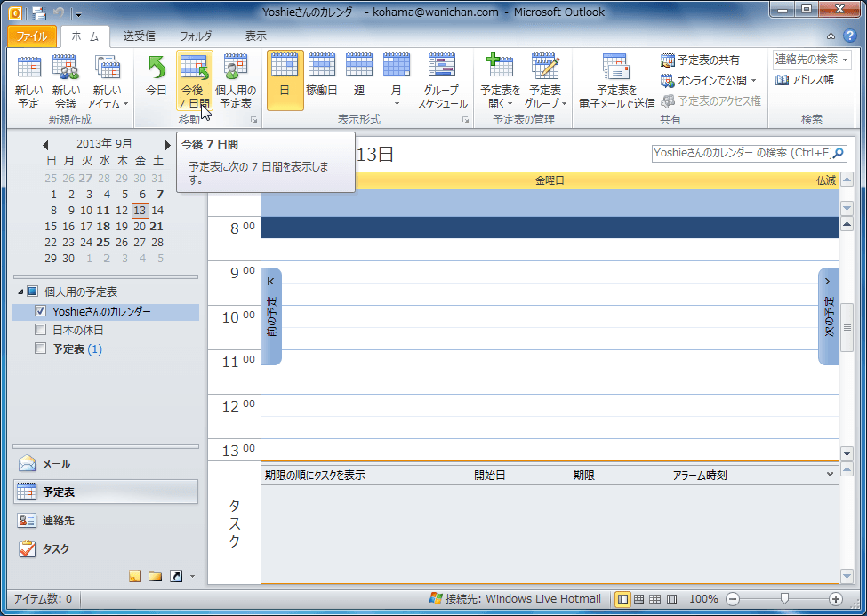Select the 送受信 ribbon tab
The height and width of the screenshot is (616, 867).
tap(139, 36)
